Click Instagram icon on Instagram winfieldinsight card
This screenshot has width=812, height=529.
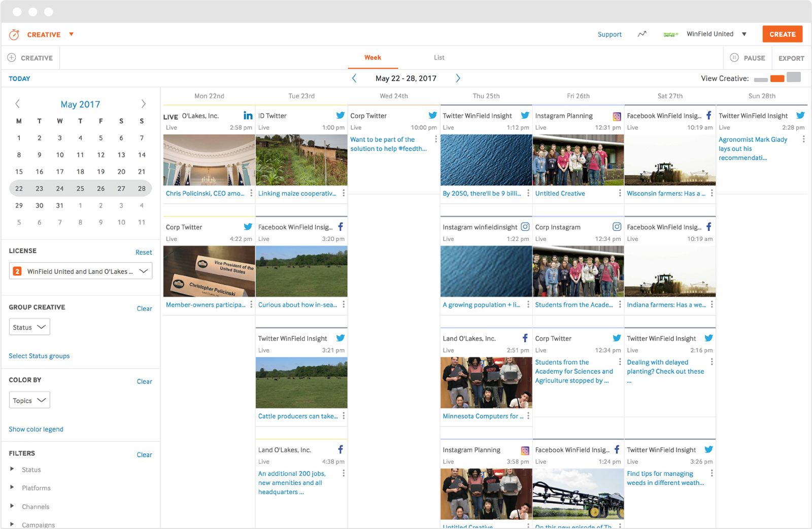[x=525, y=227]
